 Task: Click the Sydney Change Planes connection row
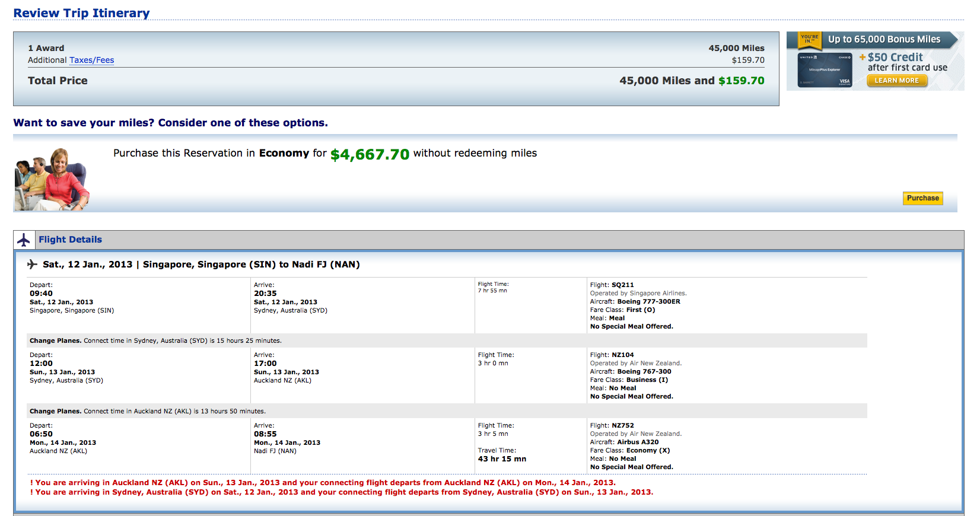(x=155, y=340)
